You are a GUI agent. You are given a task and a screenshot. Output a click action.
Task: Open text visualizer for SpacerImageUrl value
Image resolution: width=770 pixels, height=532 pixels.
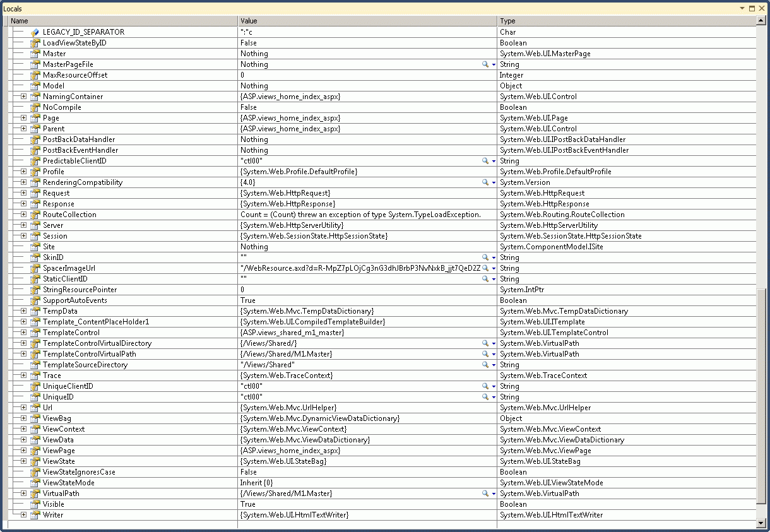(x=485, y=268)
